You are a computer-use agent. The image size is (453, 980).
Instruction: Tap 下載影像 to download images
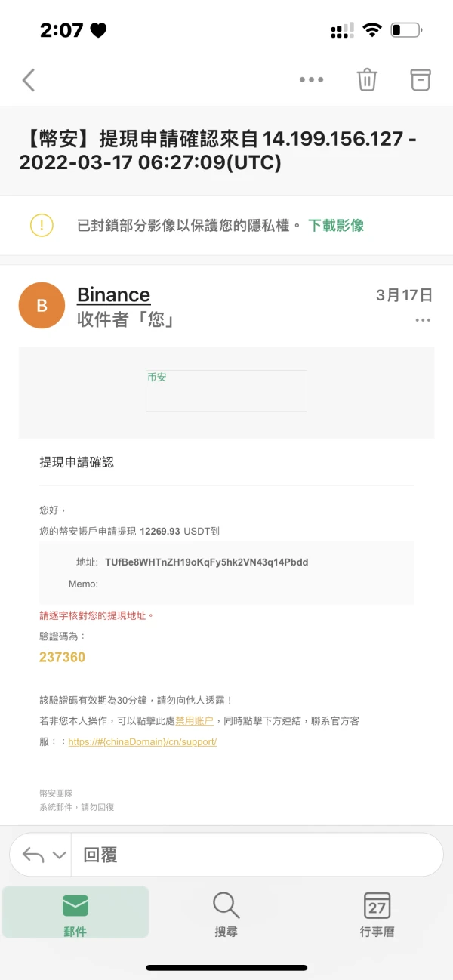pyautogui.click(x=336, y=225)
